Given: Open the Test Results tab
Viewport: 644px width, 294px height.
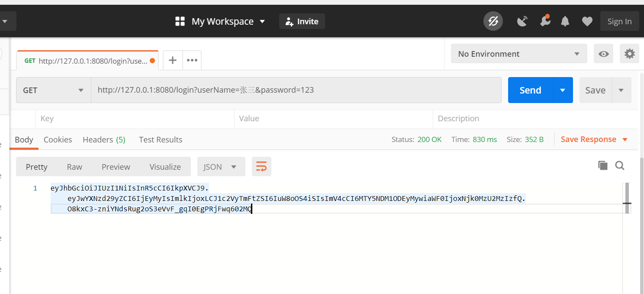Looking at the screenshot, I should coord(161,139).
